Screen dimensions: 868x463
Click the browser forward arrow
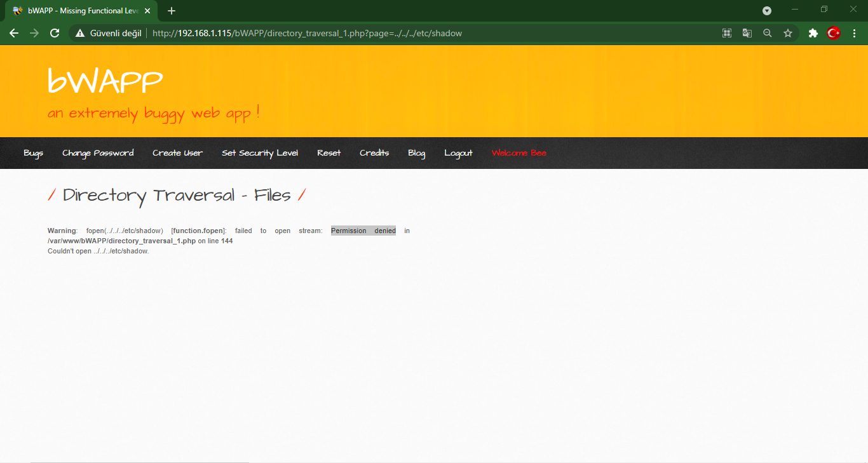(x=34, y=33)
